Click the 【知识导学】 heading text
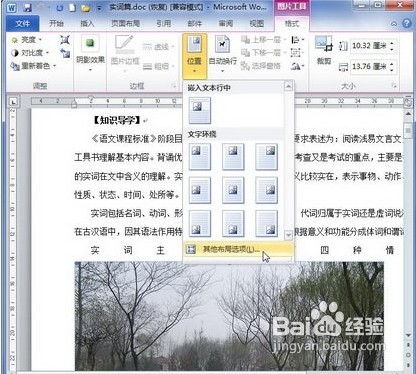Screen dimensions: 416x374 (118, 120)
